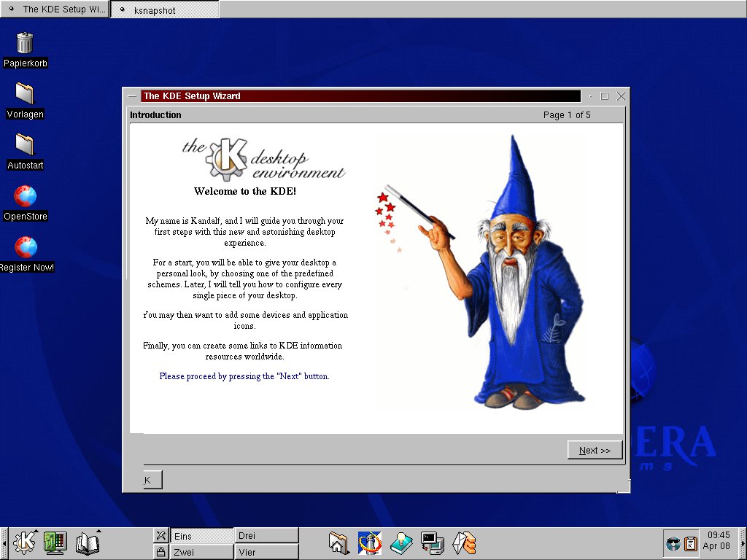
Task: Switch to virtual desktop Drei
Action: pos(266,535)
